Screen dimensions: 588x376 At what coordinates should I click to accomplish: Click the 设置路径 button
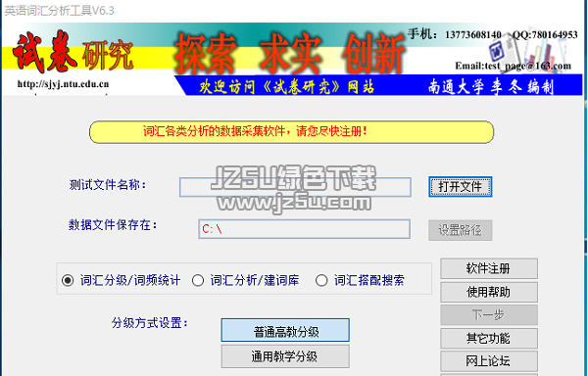[x=461, y=230]
